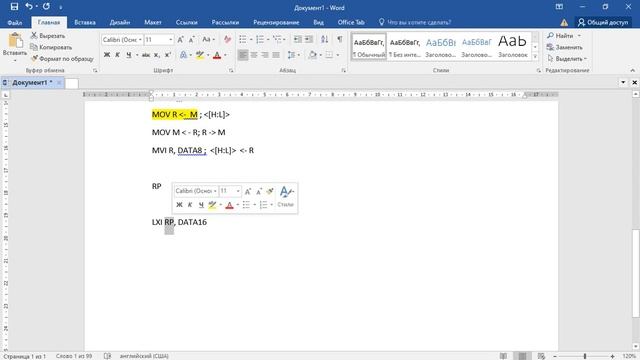Switch to the Дизайн tab

[120, 22]
